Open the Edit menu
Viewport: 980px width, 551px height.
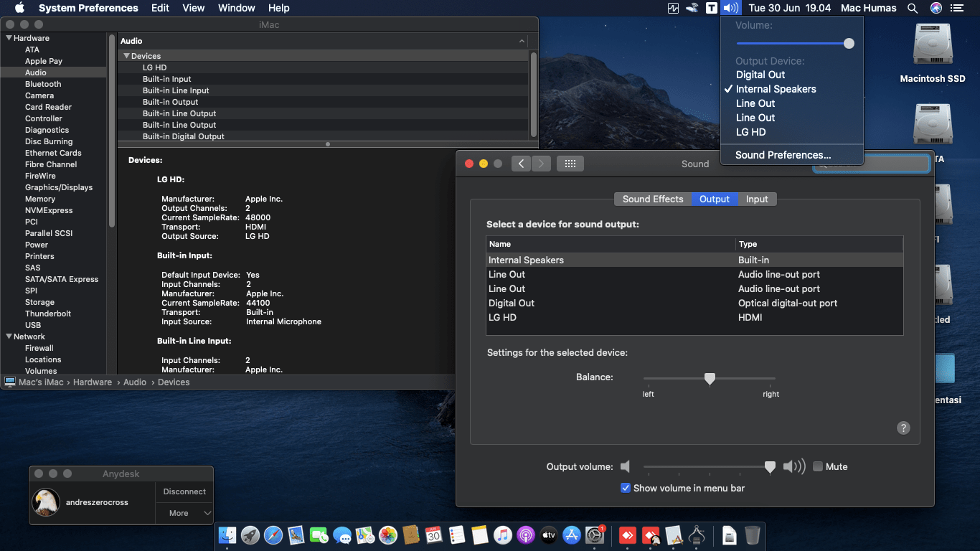[x=160, y=8]
